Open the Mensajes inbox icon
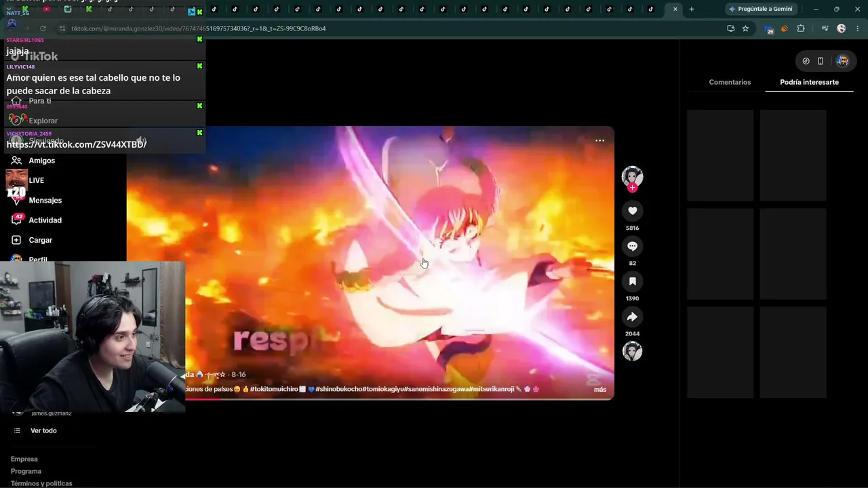This screenshot has height=488, width=868. (x=16, y=201)
